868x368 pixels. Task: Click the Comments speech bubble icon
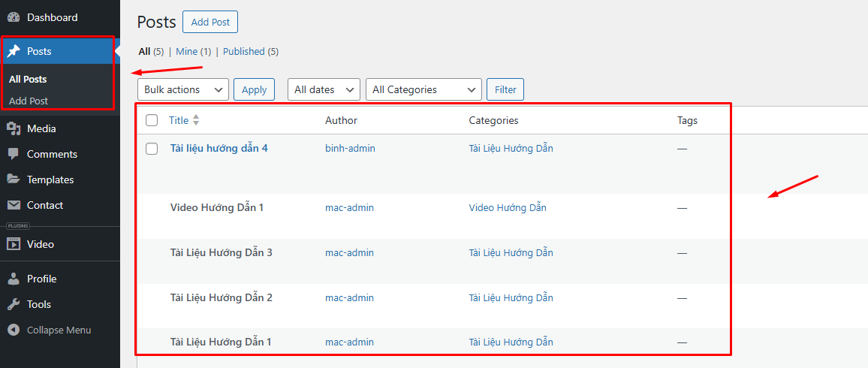coord(14,154)
